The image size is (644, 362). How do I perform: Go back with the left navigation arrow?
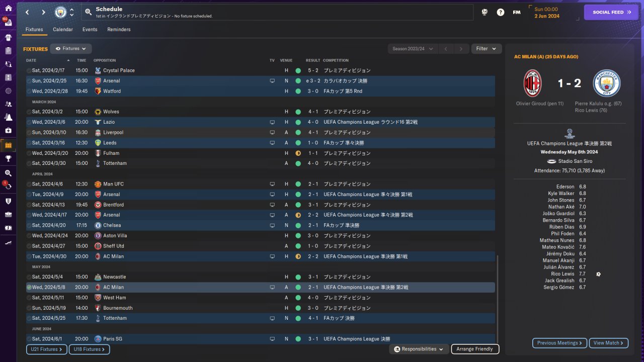click(27, 12)
